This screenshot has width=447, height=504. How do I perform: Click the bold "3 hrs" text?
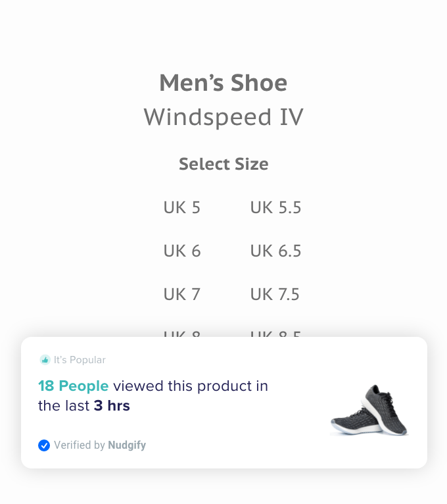coord(112,406)
